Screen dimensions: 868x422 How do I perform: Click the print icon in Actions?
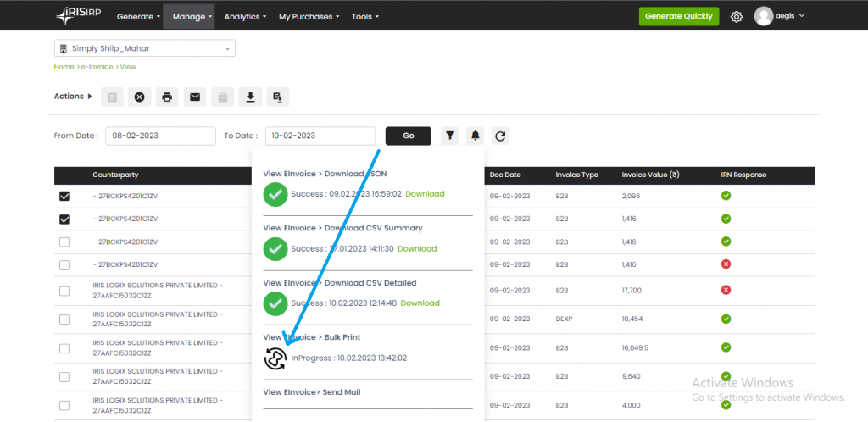[x=167, y=97]
